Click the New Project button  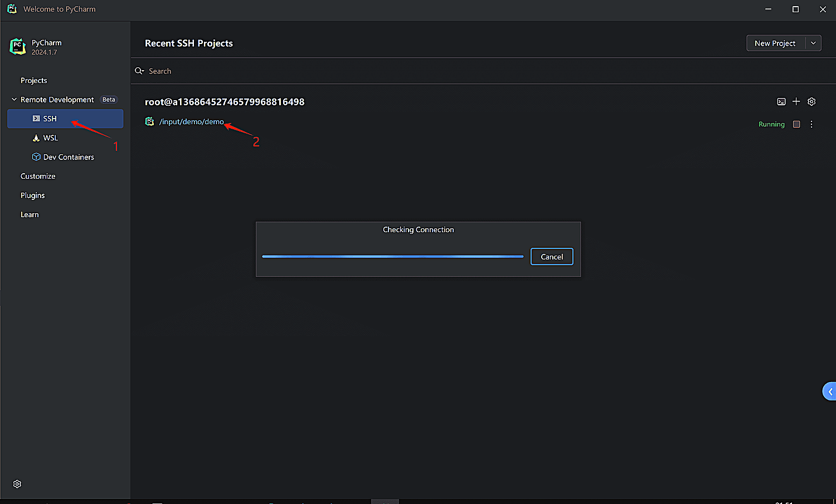[776, 43]
